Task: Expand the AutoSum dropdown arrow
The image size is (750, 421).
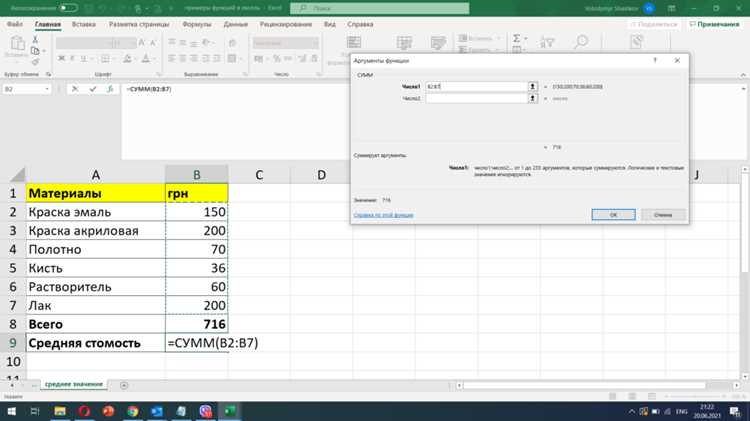Action: click(526, 38)
